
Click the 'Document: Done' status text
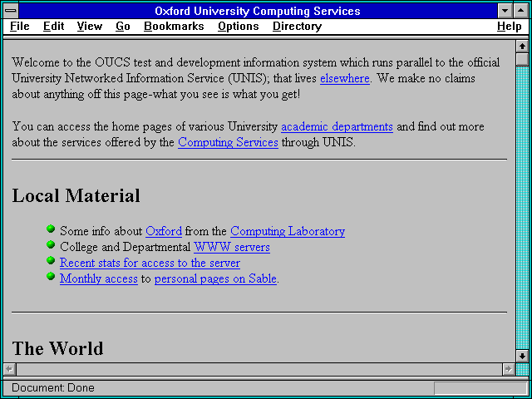[53, 388]
